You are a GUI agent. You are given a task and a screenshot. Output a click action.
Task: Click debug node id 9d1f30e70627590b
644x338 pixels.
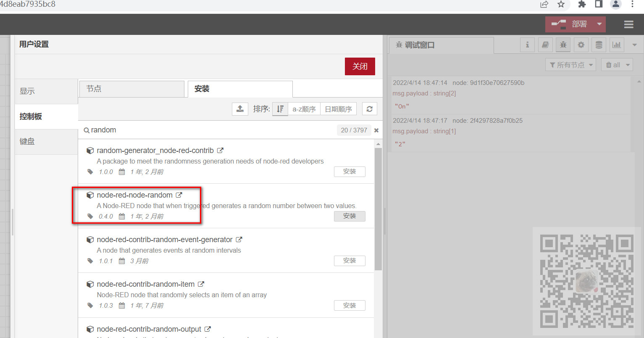pos(488,83)
